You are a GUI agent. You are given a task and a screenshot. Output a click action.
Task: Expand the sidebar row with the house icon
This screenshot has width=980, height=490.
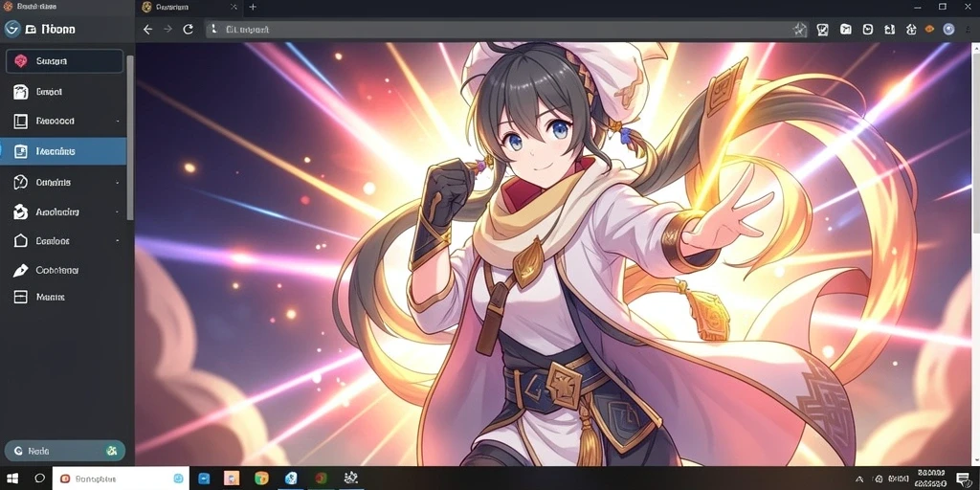(118, 240)
